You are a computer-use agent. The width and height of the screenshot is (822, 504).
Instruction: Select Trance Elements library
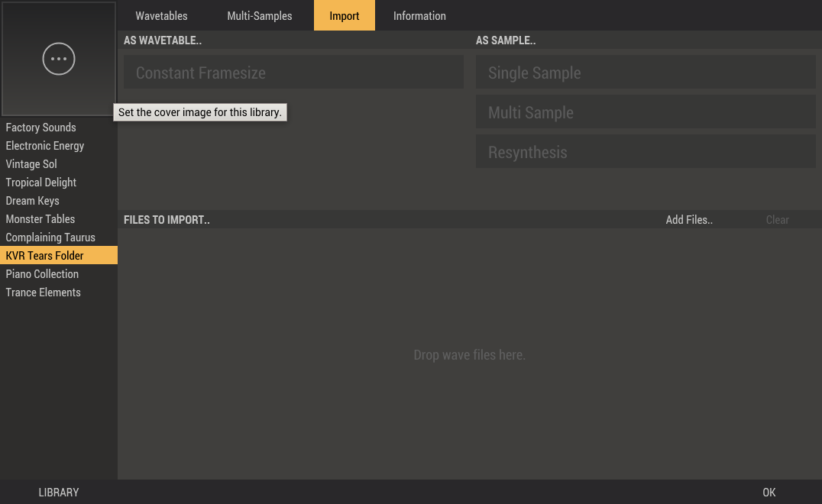tap(44, 292)
